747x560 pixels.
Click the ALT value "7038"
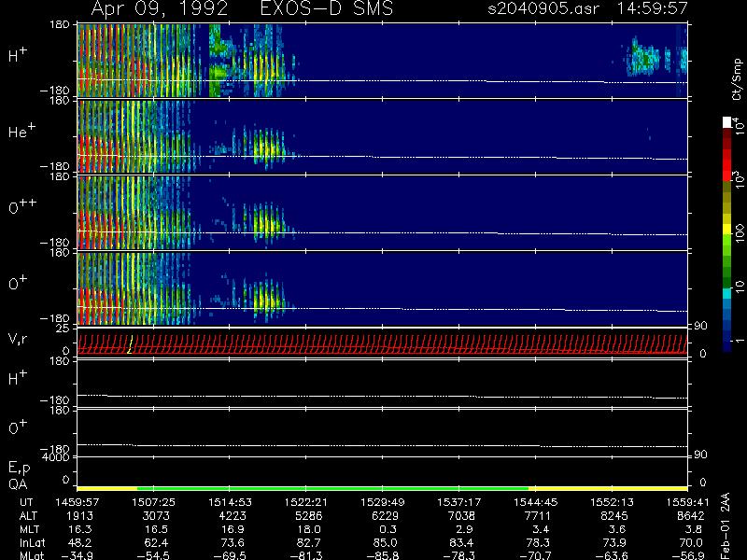pyautogui.click(x=461, y=516)
